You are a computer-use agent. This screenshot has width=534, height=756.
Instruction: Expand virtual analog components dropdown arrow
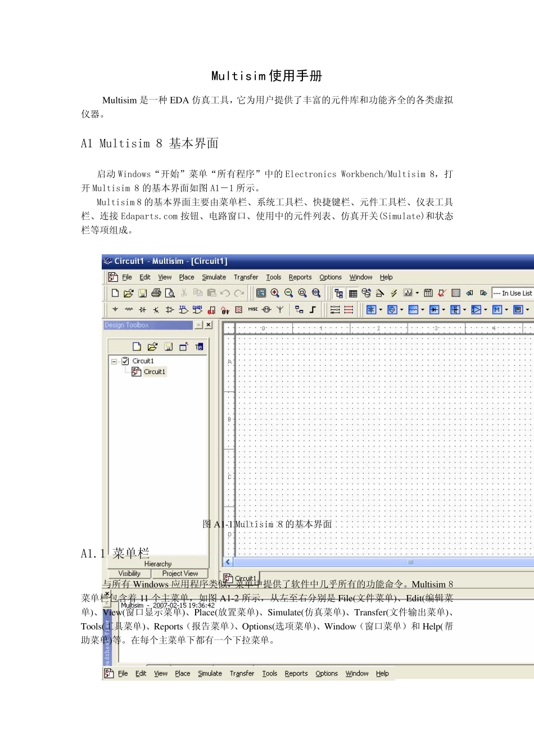[486, 309]
